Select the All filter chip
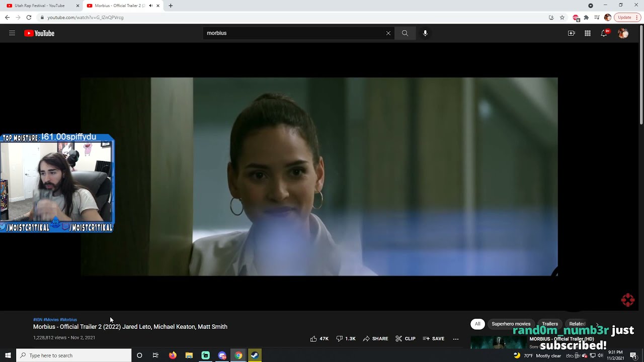The width and height of the screenshot is (644, 362). 477,324
